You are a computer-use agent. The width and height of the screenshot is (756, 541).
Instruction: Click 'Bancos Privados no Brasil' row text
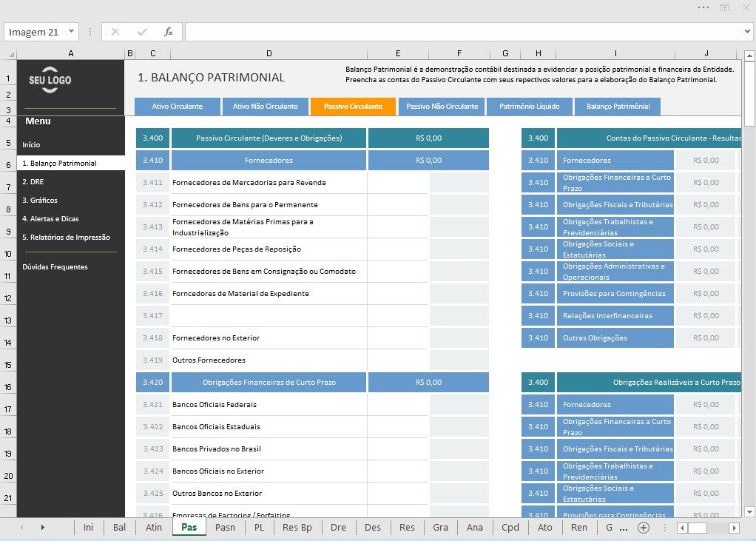(x=217, y=449)
